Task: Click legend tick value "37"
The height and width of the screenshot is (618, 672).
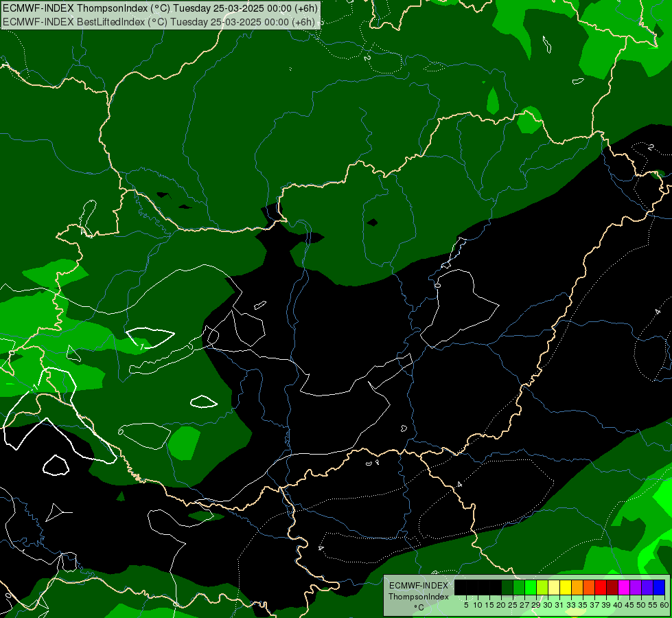Action: coord(594,605)
